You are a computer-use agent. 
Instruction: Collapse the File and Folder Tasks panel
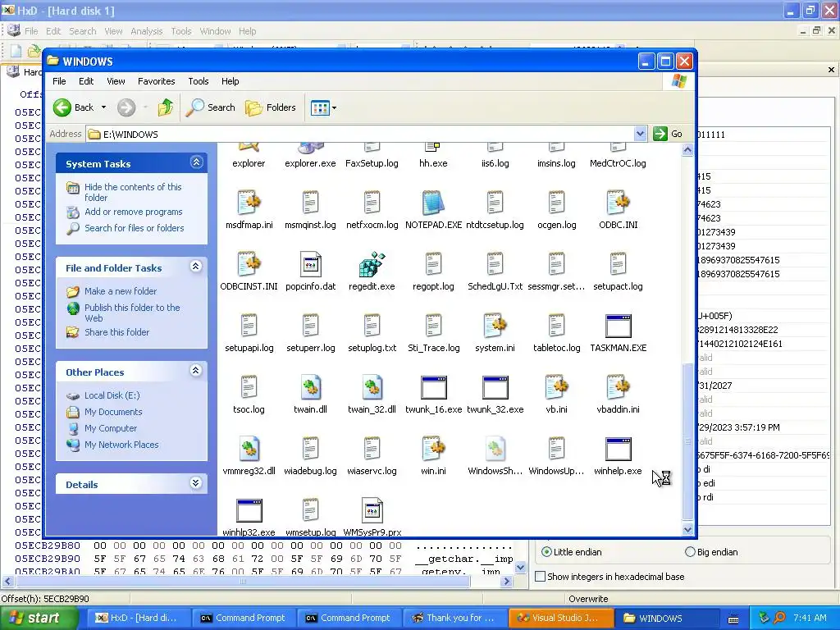tap(196, 267)
